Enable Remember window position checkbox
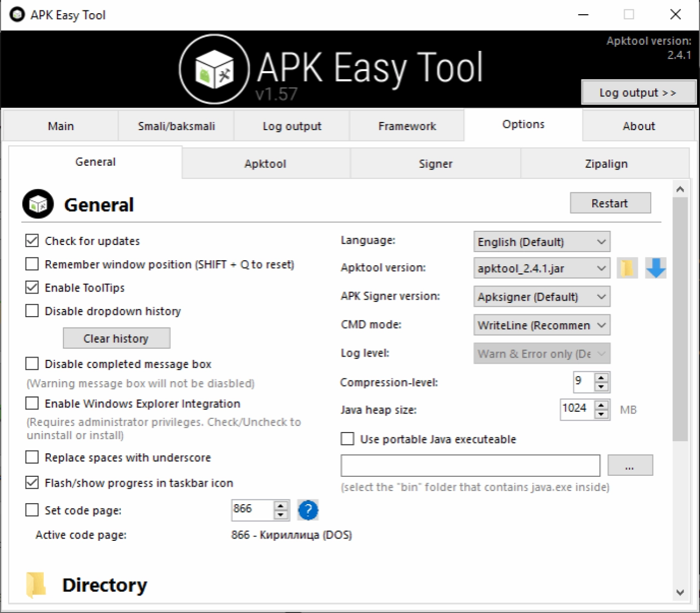700x613 pixels. point(32,264)
